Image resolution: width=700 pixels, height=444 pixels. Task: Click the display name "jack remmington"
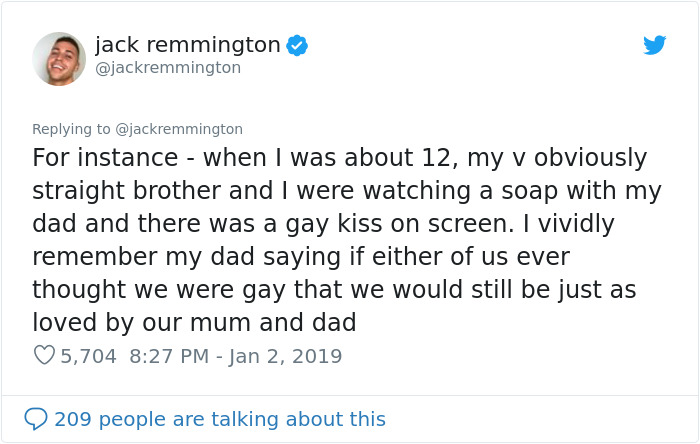pyautogui.click(x=187, y=44)
